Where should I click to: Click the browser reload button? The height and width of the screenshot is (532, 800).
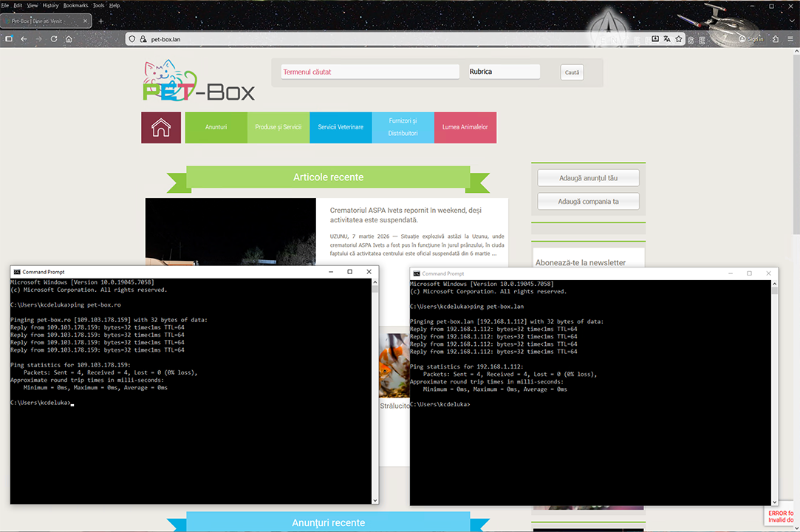53,39
